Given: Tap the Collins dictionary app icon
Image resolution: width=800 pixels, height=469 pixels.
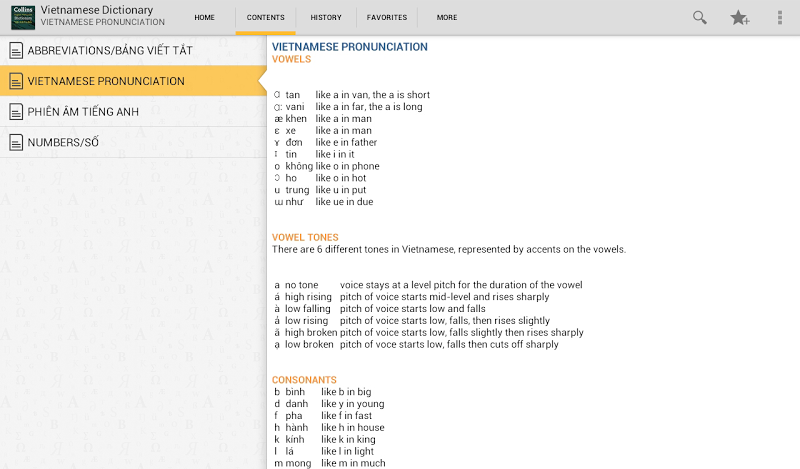Looking at the screenshot, I should pos(23,17).
